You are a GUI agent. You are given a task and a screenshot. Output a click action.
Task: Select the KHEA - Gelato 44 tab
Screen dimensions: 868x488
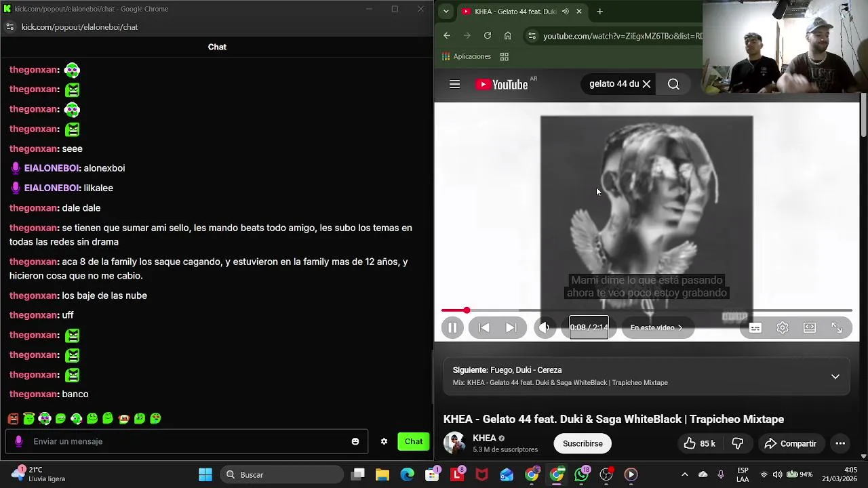click(515, 12)
